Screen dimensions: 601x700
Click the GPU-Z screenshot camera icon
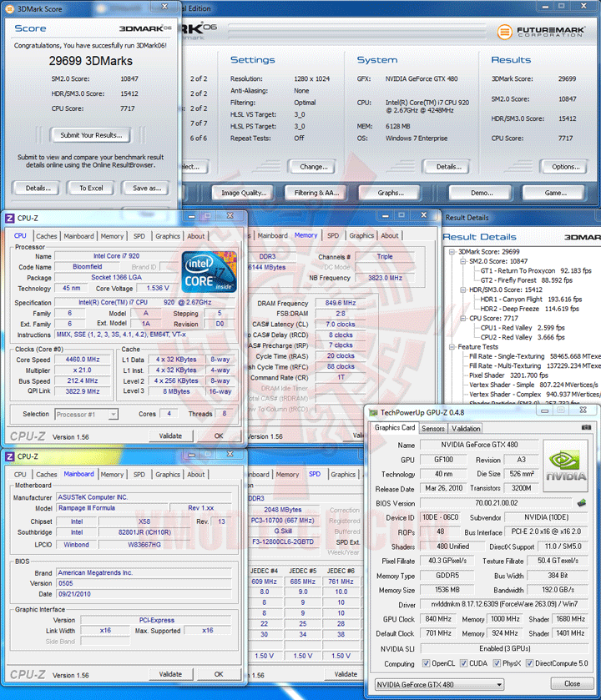[x=586, y=428]
